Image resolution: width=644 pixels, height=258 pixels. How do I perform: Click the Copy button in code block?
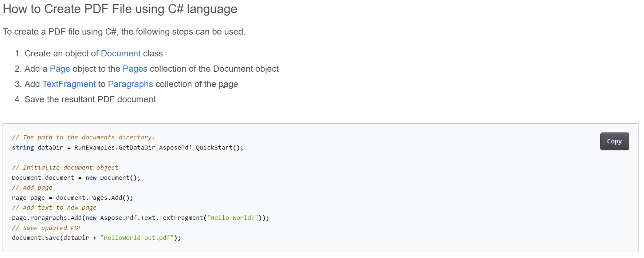pos(614,141)
